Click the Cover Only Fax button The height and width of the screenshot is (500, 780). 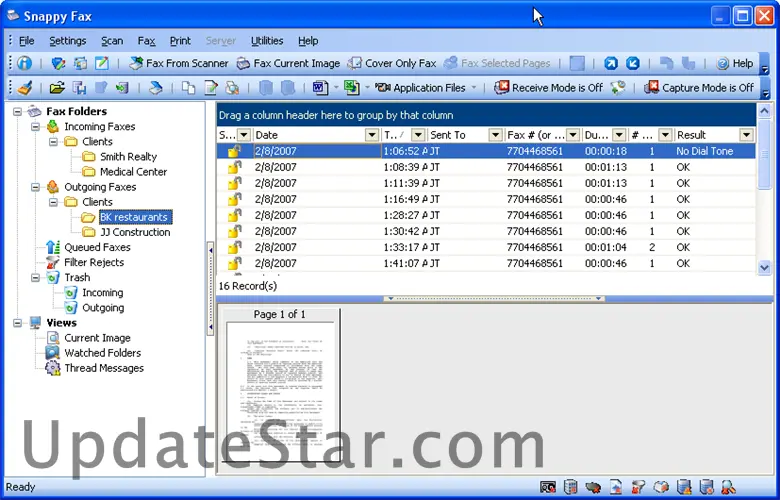[391, 63]
